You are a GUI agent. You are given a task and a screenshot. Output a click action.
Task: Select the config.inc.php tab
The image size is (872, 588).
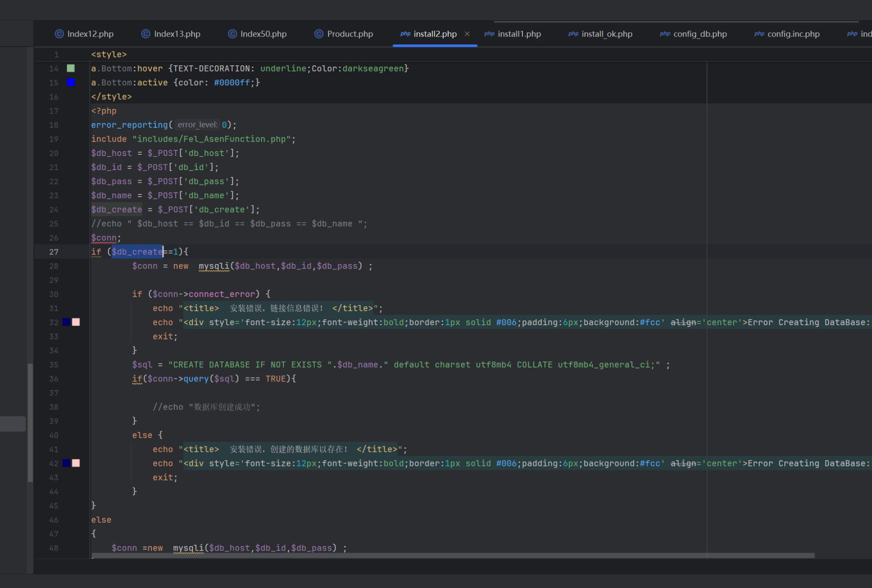coord(793,34)
